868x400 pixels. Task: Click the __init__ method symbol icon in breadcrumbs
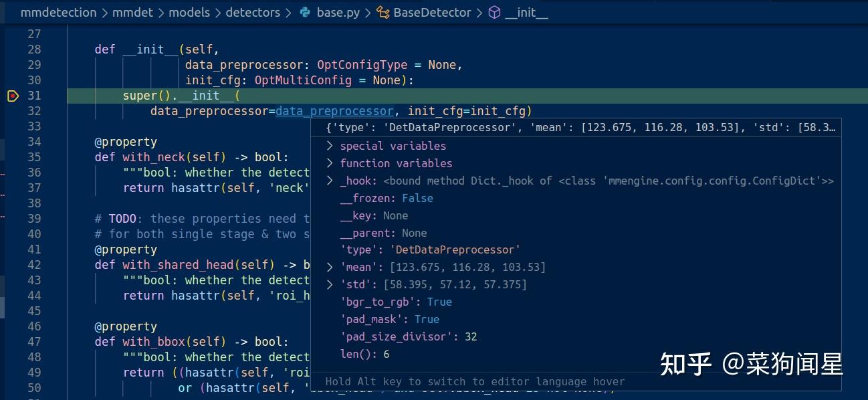tap(493, 12)
